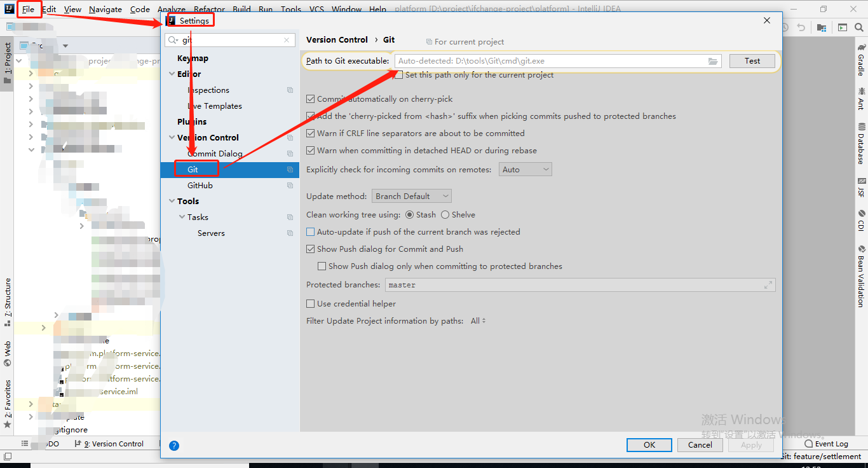The height and width of the screenshot is (468, 868).
Task: Enable 'Show Push dialog only when committing to protected branches'
Action: [x=322, y=266]
